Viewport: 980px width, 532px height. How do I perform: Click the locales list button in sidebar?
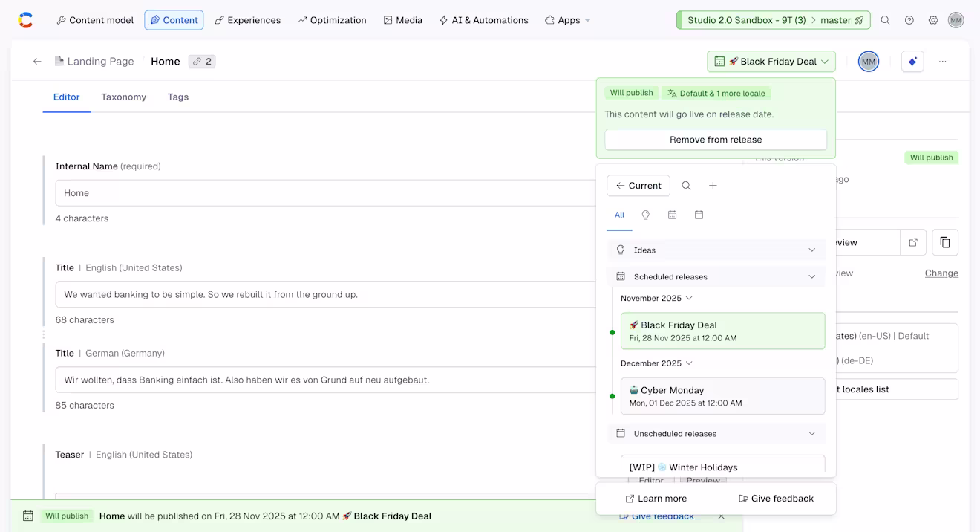tap(897, 389)
